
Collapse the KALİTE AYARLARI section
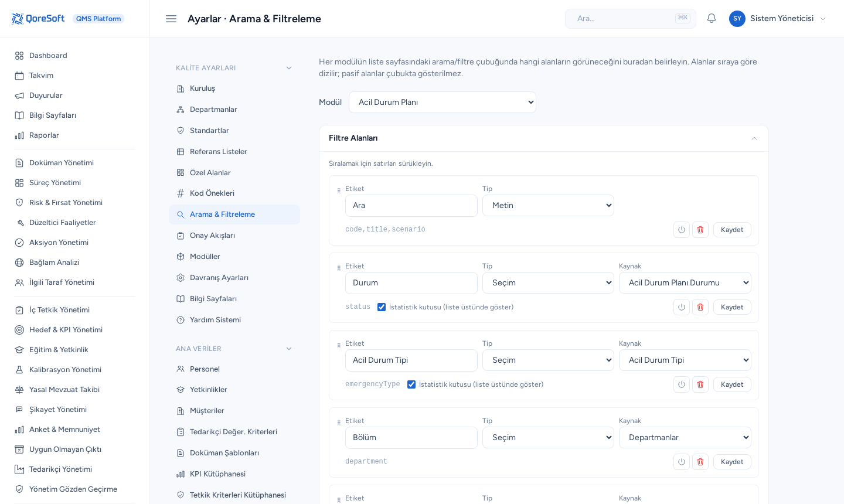click(289, 68)
